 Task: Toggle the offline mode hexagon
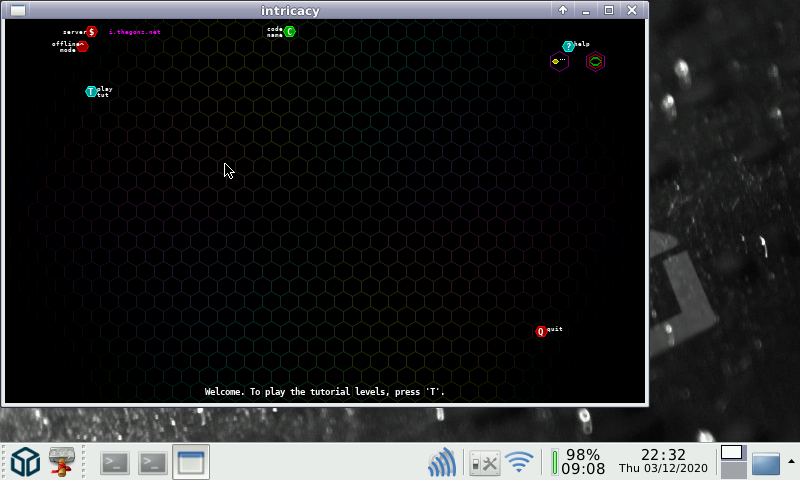coord(83,46)
